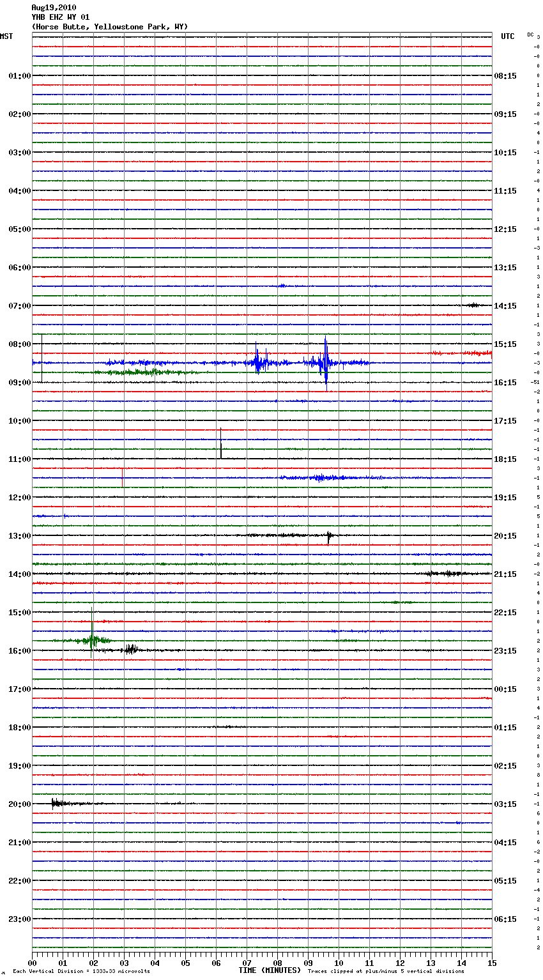Click the UTC time label "04:15"
The width and height of the screenshot is (543, 980).
(505, 843)
